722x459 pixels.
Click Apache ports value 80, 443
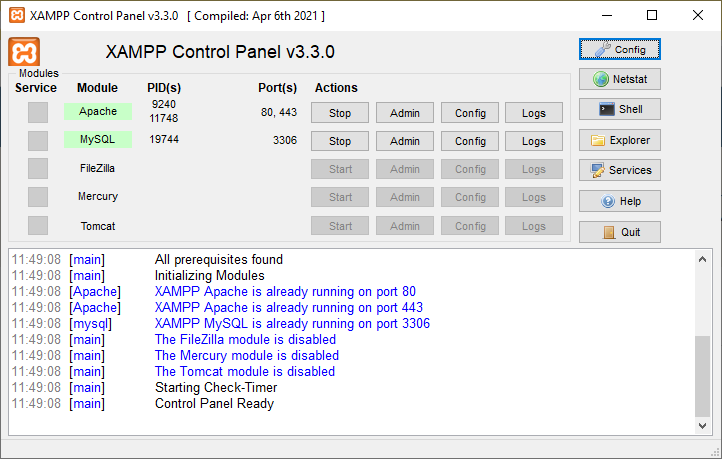coord(279,112)
